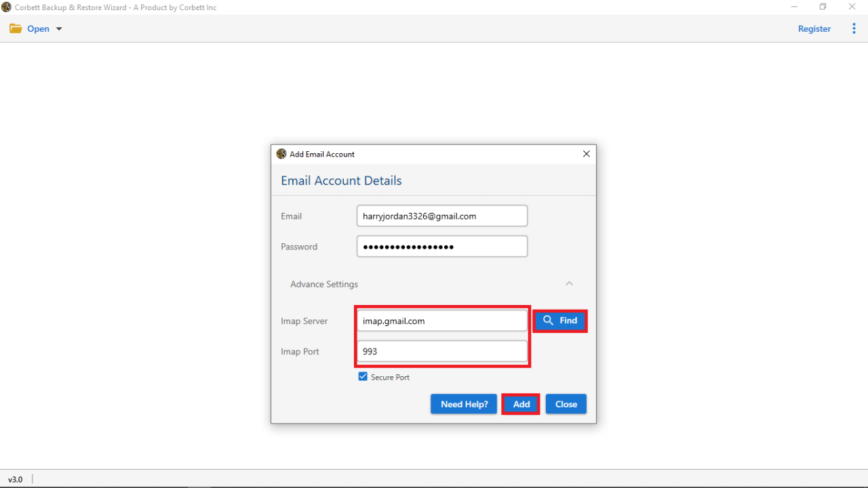Viewport: 868px width, 488px height.
Task: Click the blue Close button
Action: pos(566,404)
